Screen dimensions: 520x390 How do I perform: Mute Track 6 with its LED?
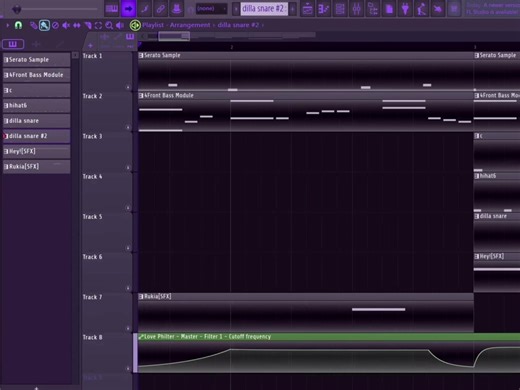(128, 288)
